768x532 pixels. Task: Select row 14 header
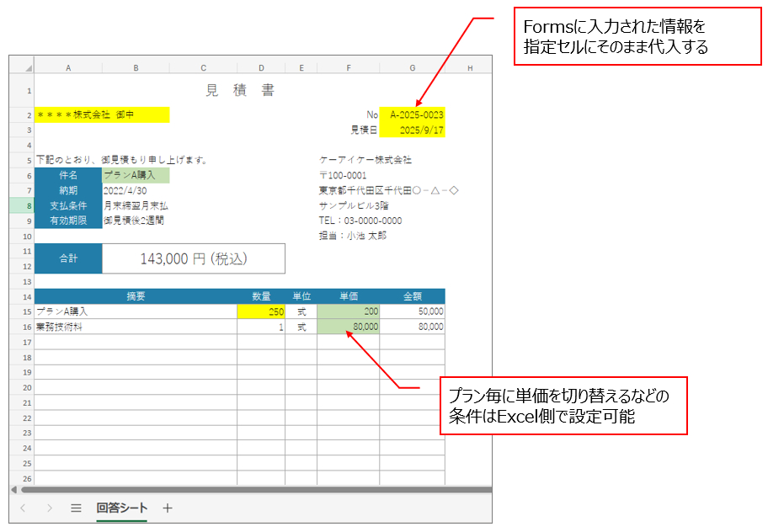pyautogui.click(x=23, y=296)
